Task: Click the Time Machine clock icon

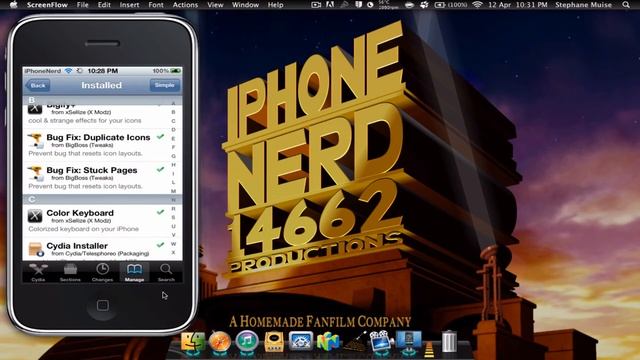Action: click(x=370, y=5)
